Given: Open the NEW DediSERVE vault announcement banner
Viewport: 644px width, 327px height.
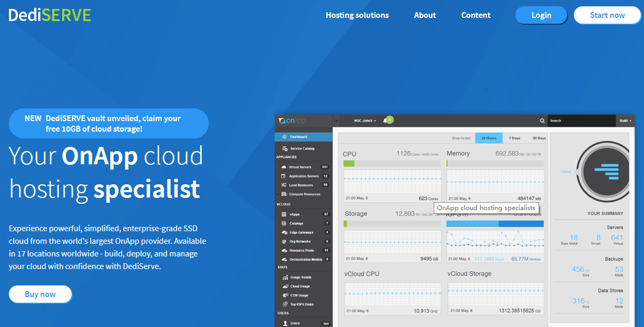Looking at the screenshot, I should [x=109, y=123].
